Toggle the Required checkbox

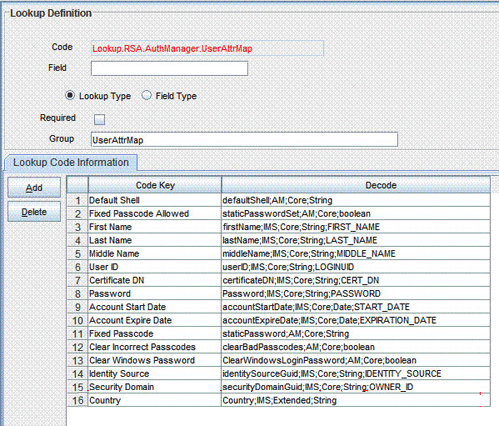click(x=99, y=119)
